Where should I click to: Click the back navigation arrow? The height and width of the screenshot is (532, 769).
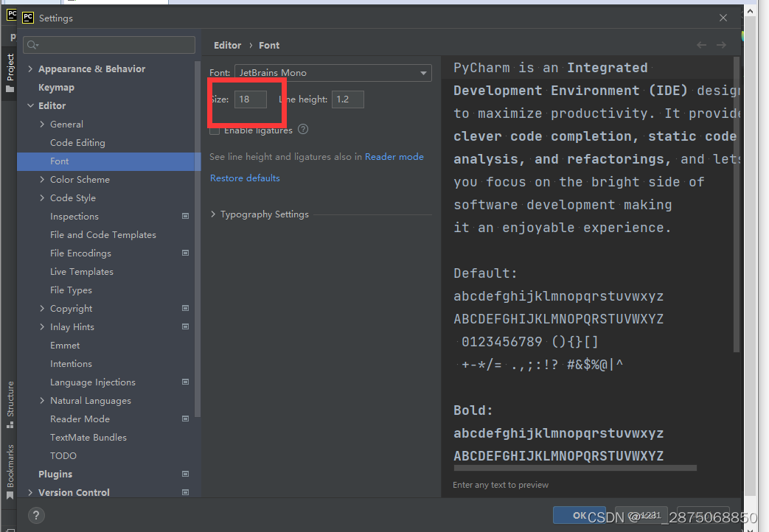[x=701, y=45]
